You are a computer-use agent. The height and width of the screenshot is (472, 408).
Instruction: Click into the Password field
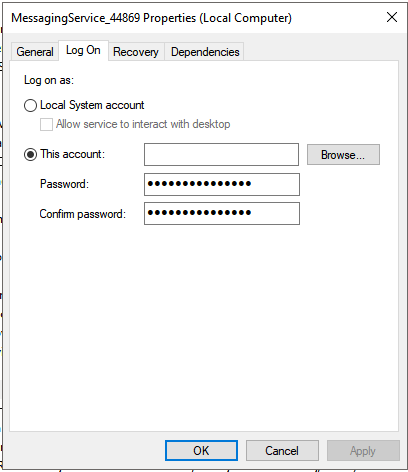222,184
